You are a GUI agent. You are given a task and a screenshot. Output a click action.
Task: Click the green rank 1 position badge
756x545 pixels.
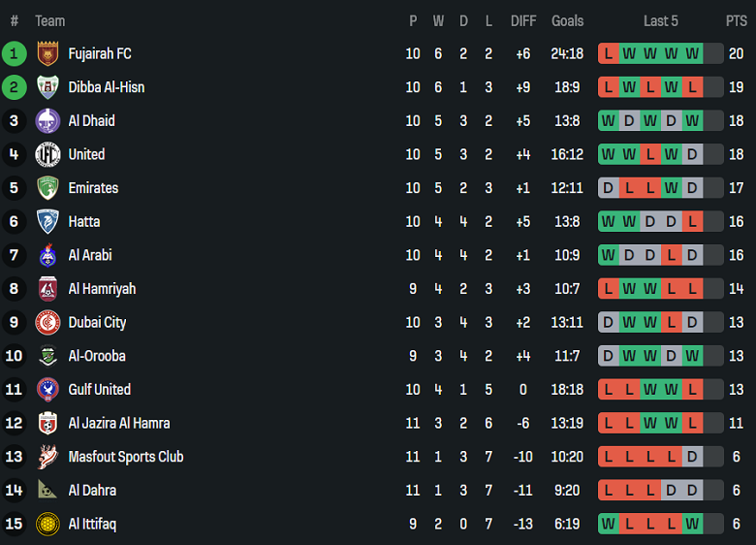click(x=14, y=54)
